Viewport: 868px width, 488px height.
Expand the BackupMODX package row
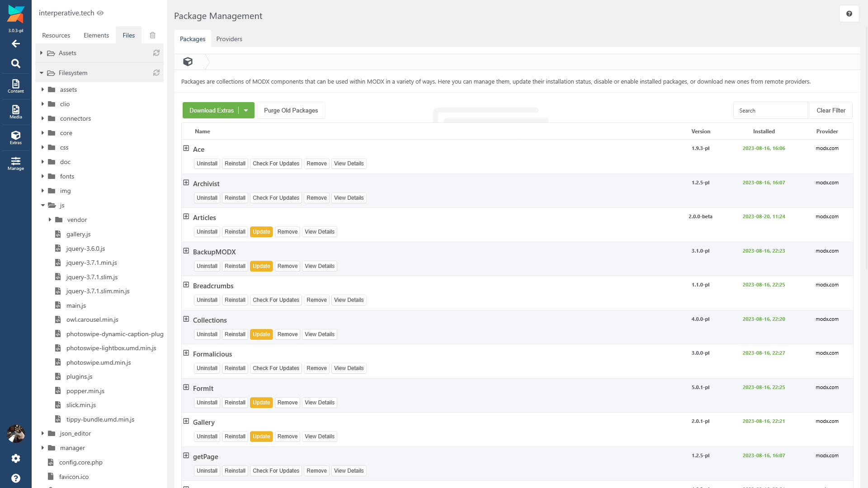(186, 251)
